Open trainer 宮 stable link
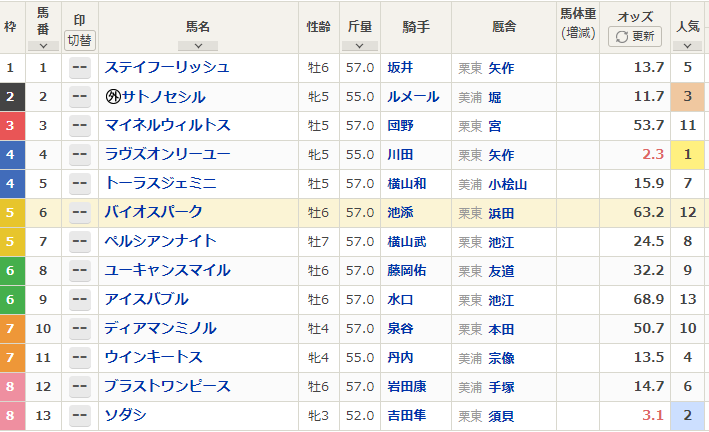709x432 pixels. pyautogui.click(x=495, y=126)
